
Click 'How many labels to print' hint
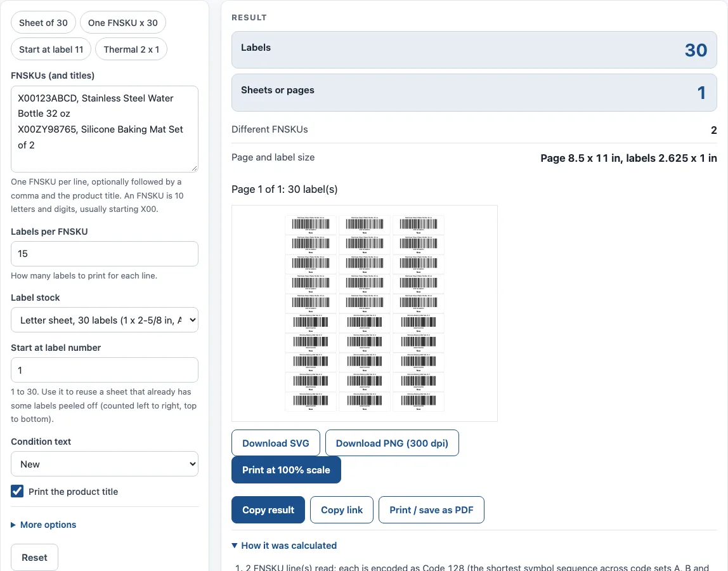click(x=84, y=275)
